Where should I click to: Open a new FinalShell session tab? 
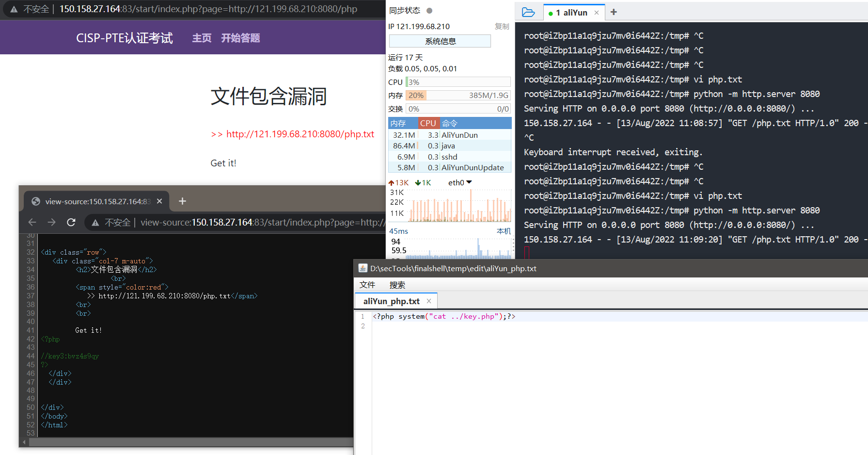[x=614, y=12]
